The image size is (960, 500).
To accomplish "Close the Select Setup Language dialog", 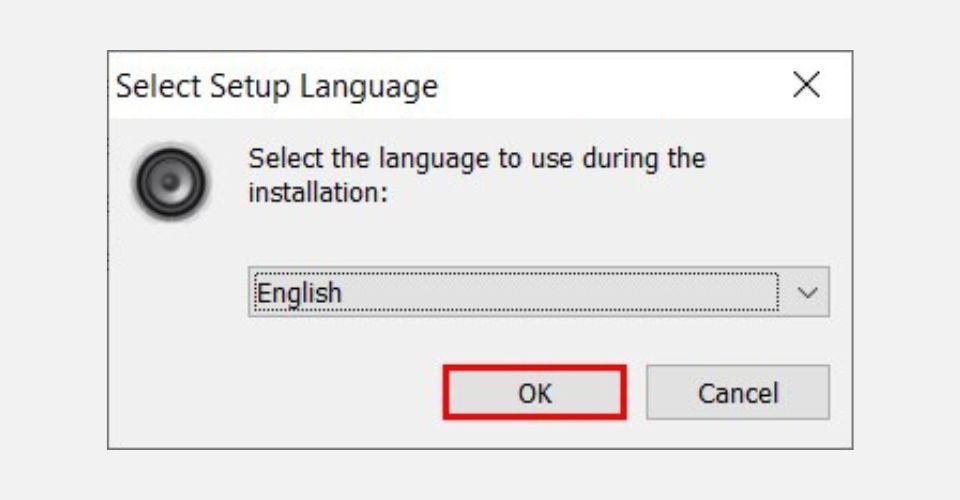I will coord(806,84).
